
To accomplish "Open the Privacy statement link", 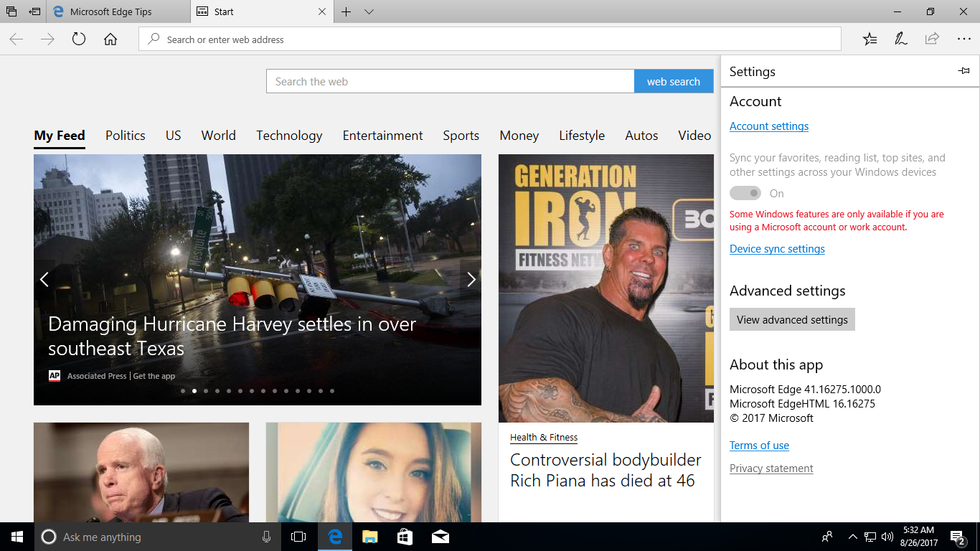I will [771, 468].
